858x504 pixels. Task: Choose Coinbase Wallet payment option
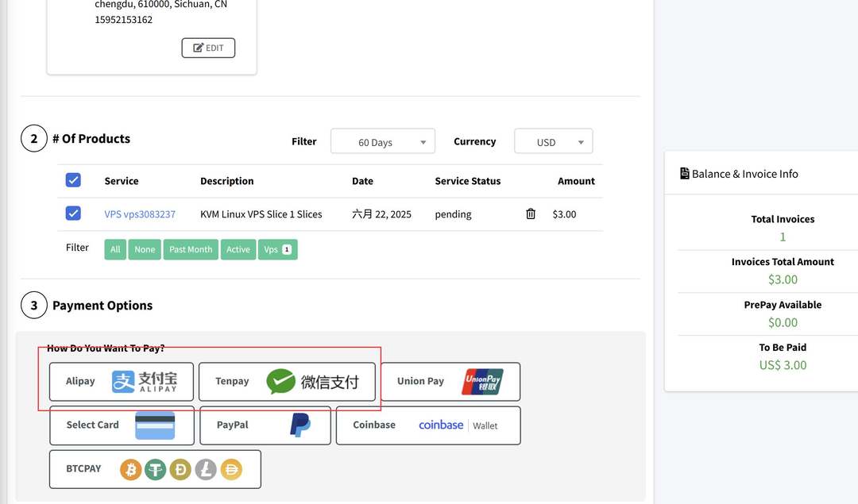428,425
